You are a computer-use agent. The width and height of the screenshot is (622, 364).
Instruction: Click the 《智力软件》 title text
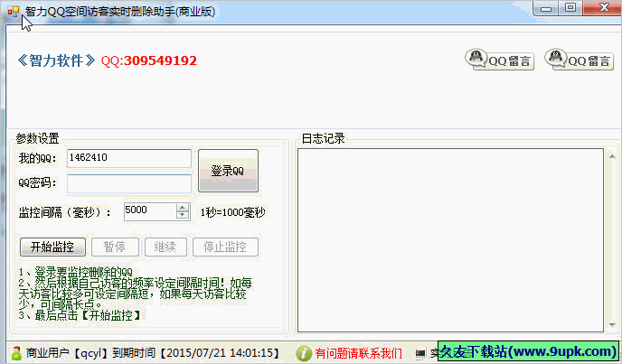point(56,61)
